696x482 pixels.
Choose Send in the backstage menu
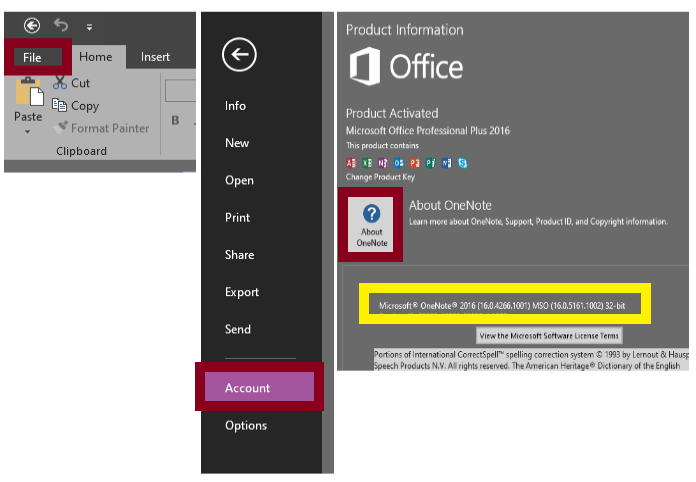coord(237,329)
